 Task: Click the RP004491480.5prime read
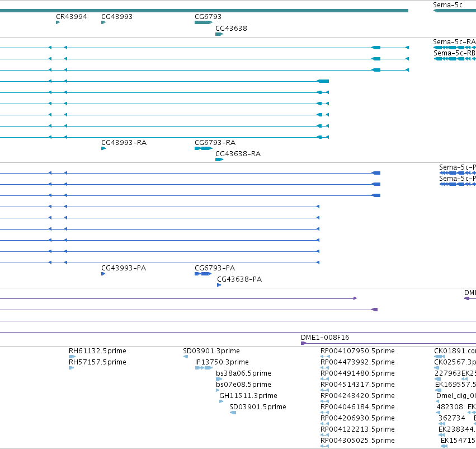[325, 379]
